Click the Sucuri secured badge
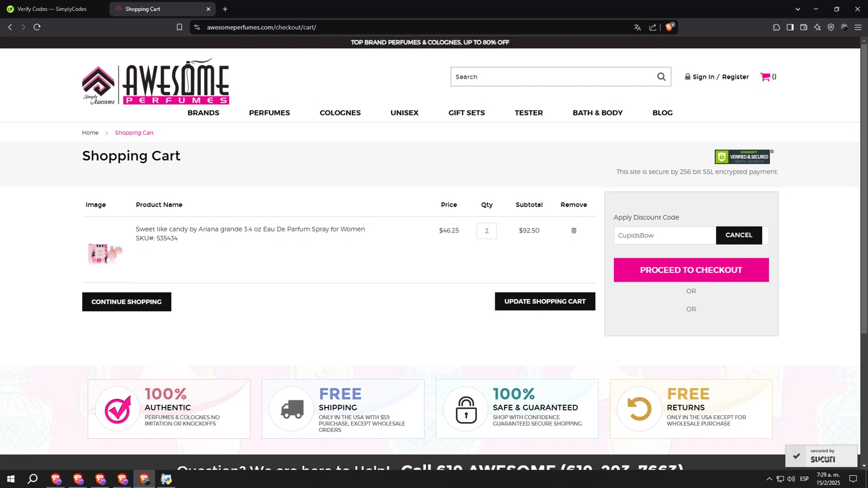868x488 pixels. click(x=821, y=456)
